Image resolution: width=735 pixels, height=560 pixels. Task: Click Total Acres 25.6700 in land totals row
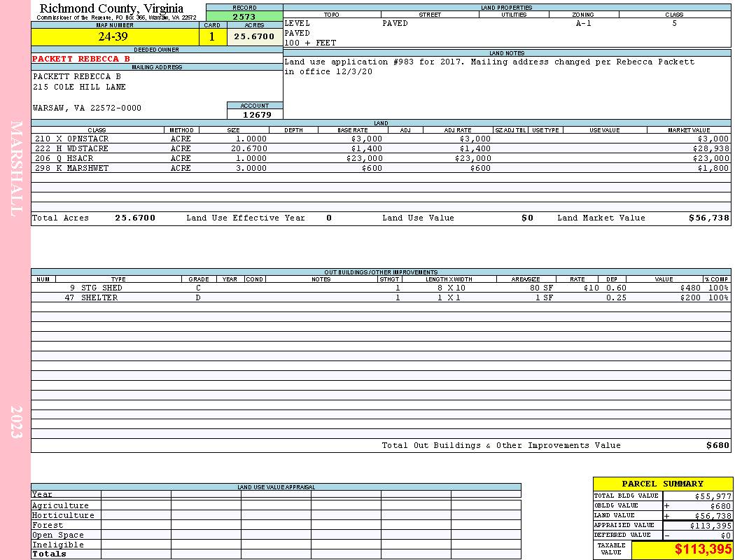pyautogui.click(x=135, y=218)
